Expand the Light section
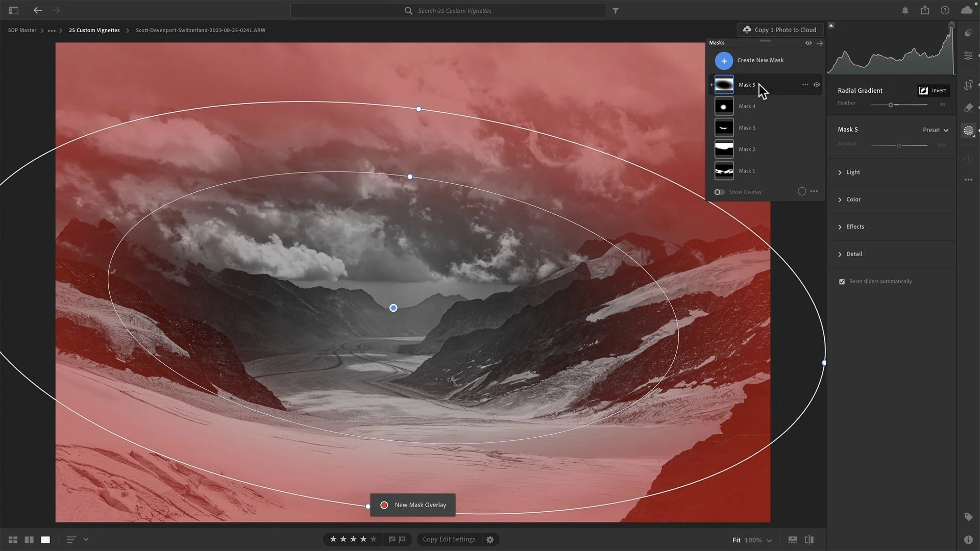Image resolution: width=980 pixels, height=551 pixels. tap(852, 172)
